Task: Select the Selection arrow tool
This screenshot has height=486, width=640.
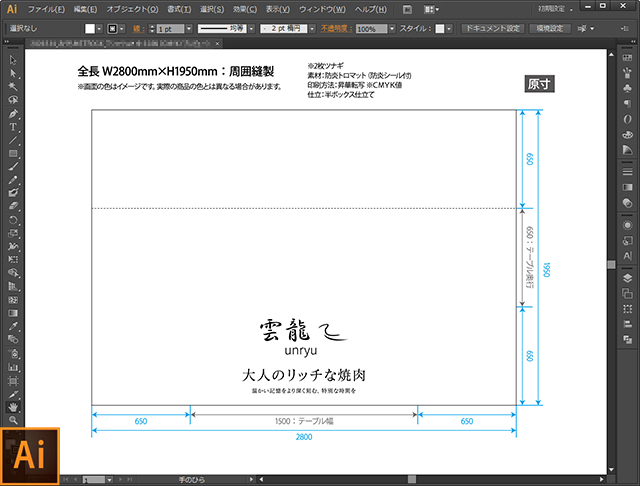Action: pos(13,61)
